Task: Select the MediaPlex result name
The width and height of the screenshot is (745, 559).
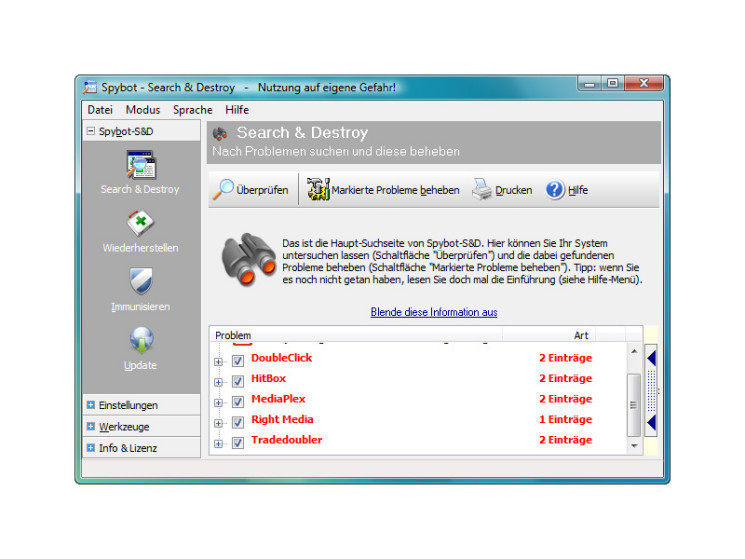Action: [x=278, y=398]
